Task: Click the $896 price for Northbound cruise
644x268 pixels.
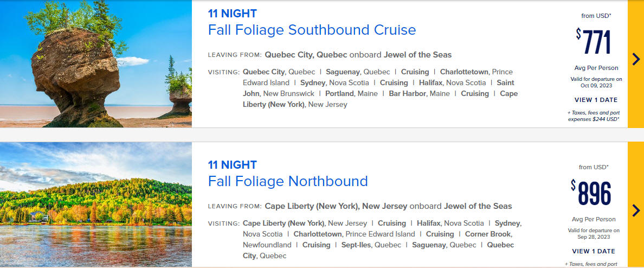Action: [591, 193]
